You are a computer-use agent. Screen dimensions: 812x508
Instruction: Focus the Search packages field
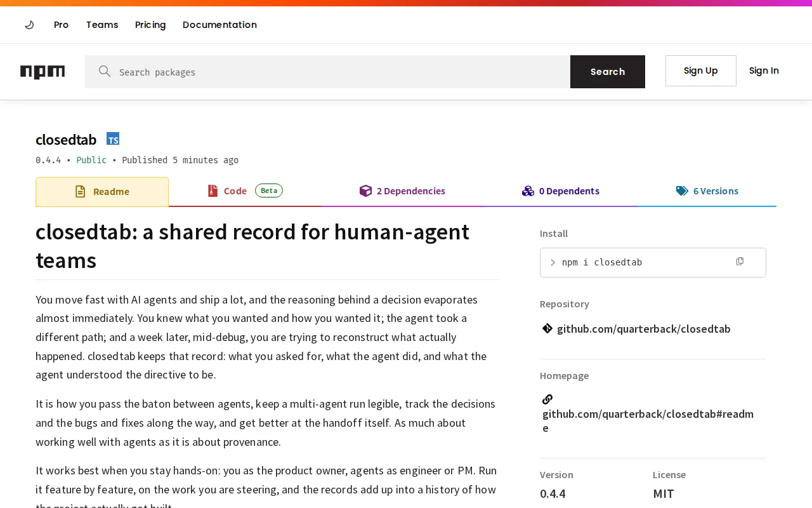pyautogui.click(x=327, y=72)
